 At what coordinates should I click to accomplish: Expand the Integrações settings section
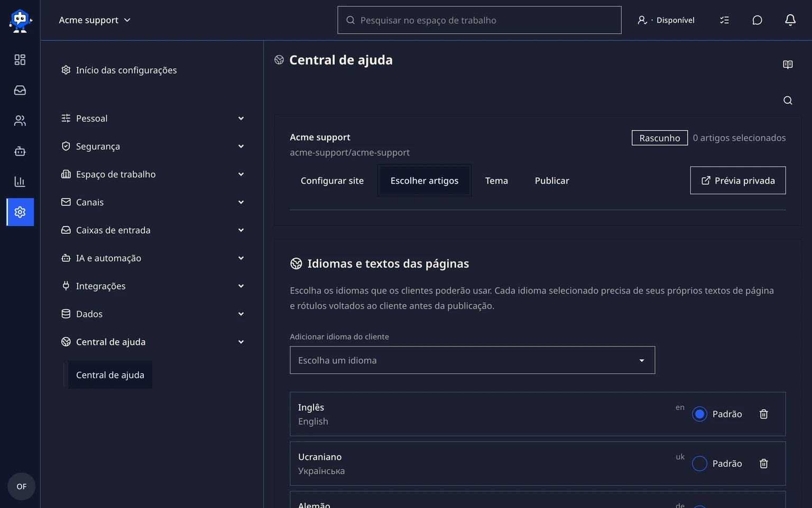[x=153, y=286]
